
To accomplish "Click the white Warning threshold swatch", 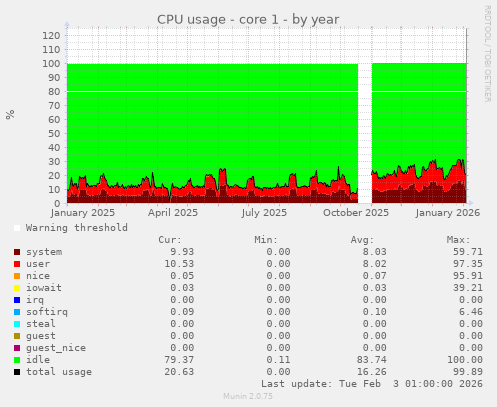I will click(x=17, y=228).
